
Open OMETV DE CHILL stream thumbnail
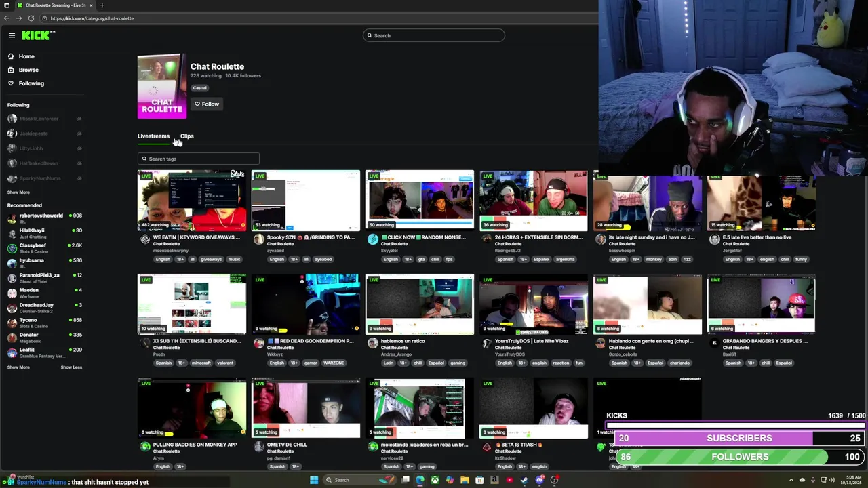306,408
